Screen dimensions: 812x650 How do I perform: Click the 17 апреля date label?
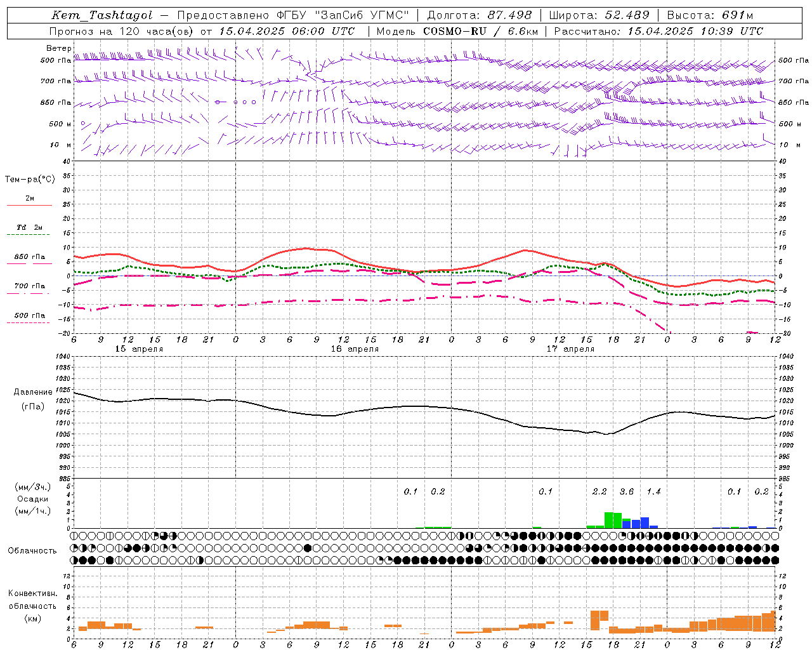pos(570,349)
